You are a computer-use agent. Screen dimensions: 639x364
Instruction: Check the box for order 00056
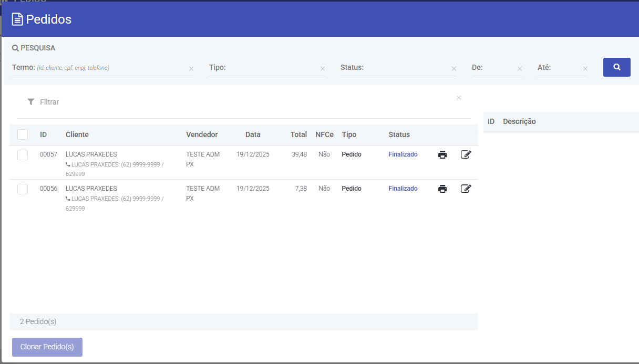[23, 189]
